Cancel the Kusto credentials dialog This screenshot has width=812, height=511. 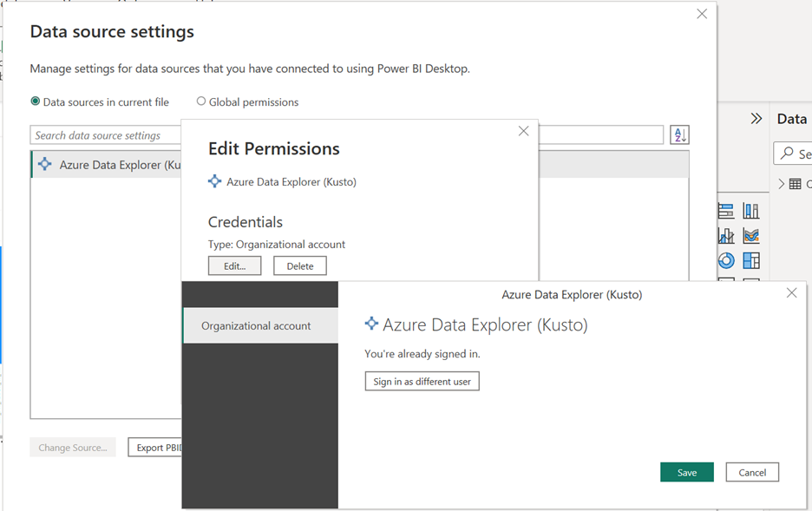(752, 472)
